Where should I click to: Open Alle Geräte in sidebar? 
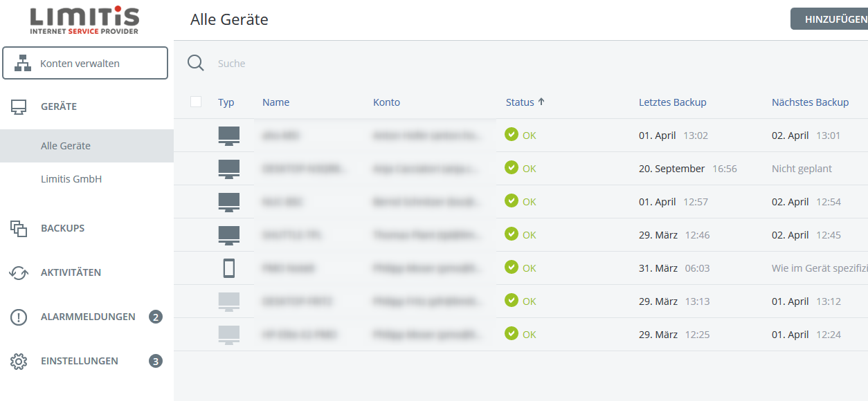click(66, 146)
